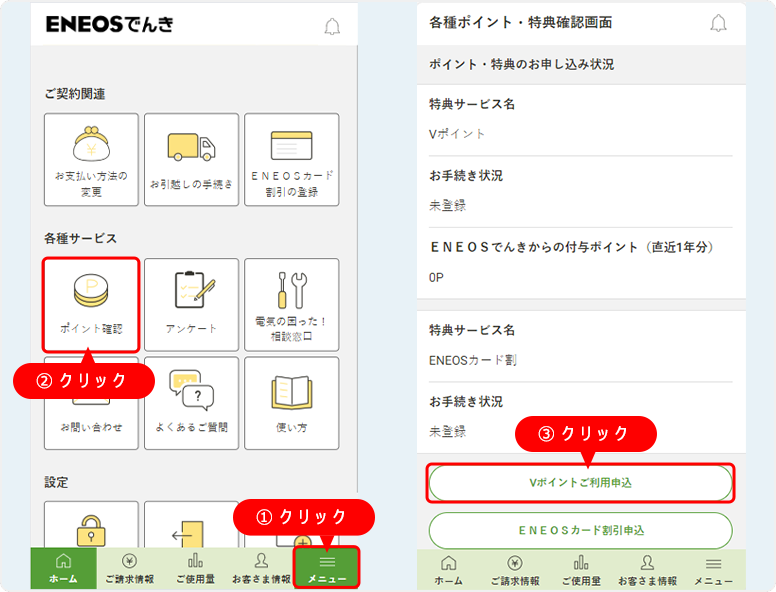Select ホーム tab on right screen
The image size is (776, 592).
point(448,570)
